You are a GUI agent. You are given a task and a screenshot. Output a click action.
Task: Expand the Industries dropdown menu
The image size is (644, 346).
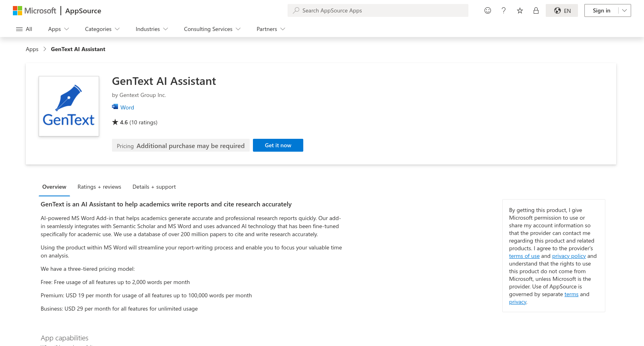152,29
